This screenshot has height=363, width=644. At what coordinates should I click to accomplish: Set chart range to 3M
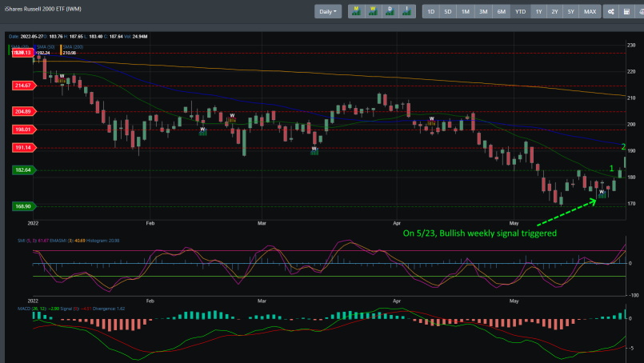483,11
